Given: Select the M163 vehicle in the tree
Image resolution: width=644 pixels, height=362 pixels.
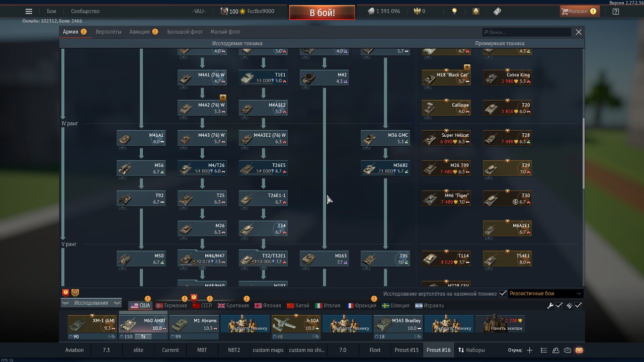Looking at the screenshot, I should click(x=324, y=259).
